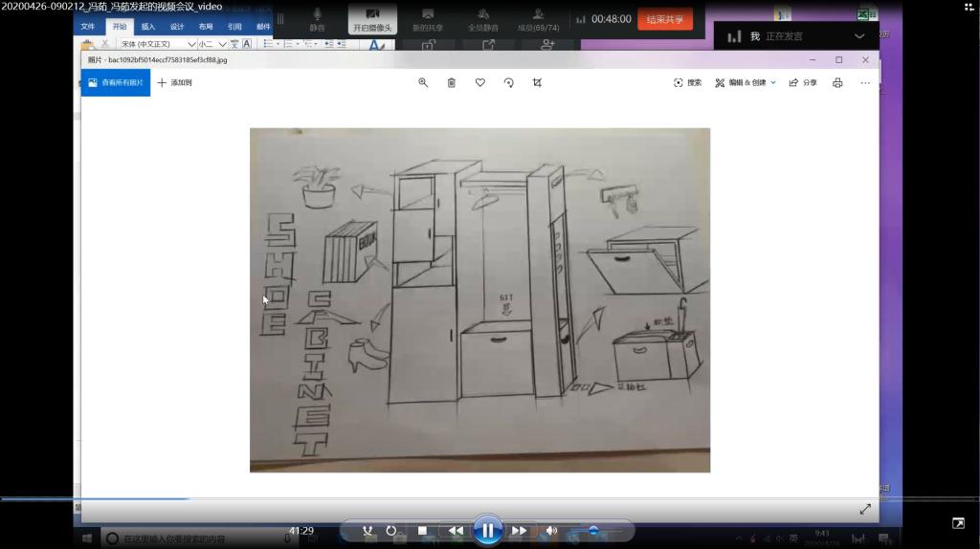This screenshot has width=980, height=549.
Task: Click the video player volume slider
Action: [593, 530]
